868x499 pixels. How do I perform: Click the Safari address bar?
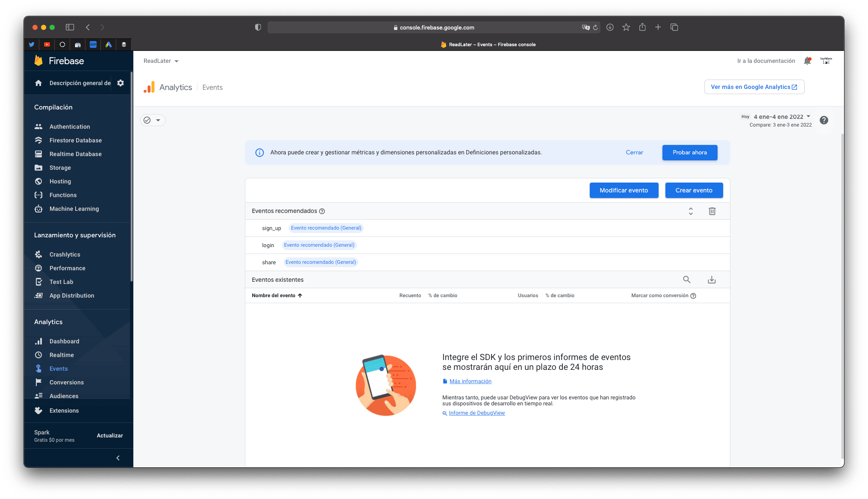(x=433, y=27)
